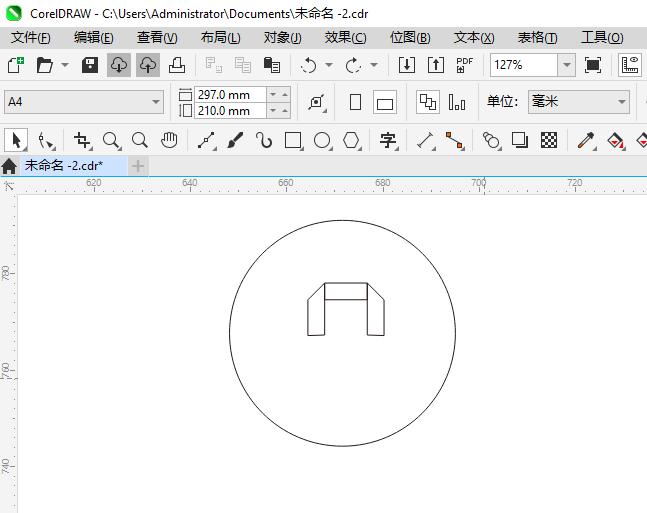Click the Publish to PDF icon
This screenshot has height=513, width=647.
[464, 65]
